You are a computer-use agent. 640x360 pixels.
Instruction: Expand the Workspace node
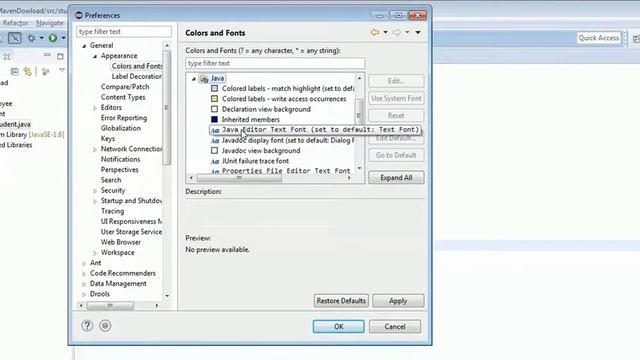(95, 253)
